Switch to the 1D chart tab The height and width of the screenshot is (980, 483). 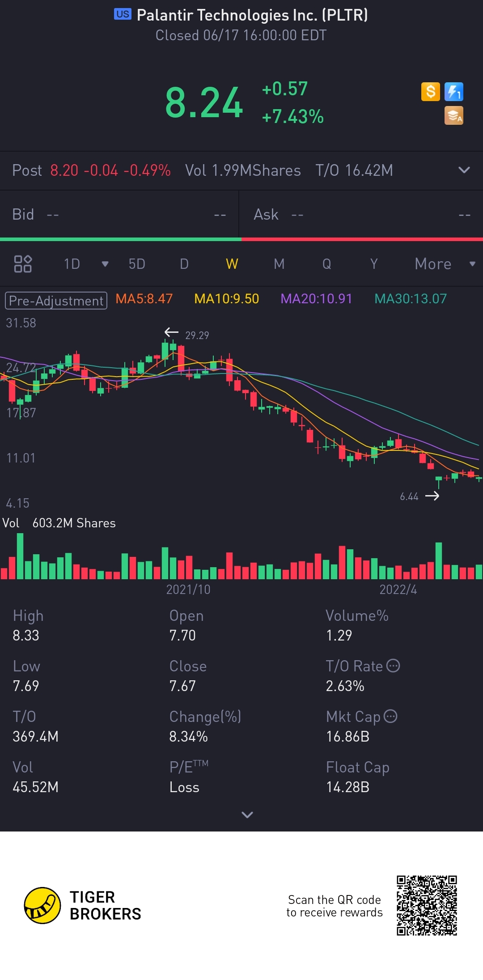pyautogui.click(x=72, y=264)
